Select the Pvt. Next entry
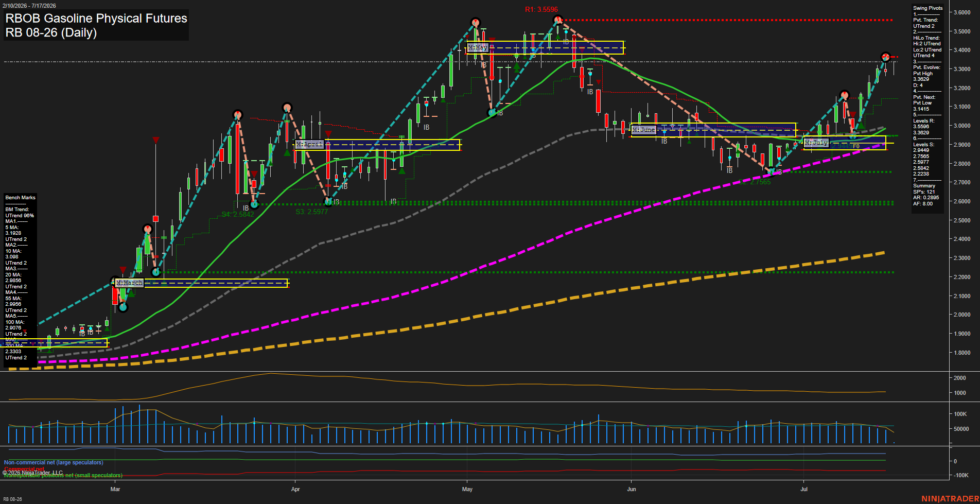This screenshot has height=504, width=980. pos(924,97)
